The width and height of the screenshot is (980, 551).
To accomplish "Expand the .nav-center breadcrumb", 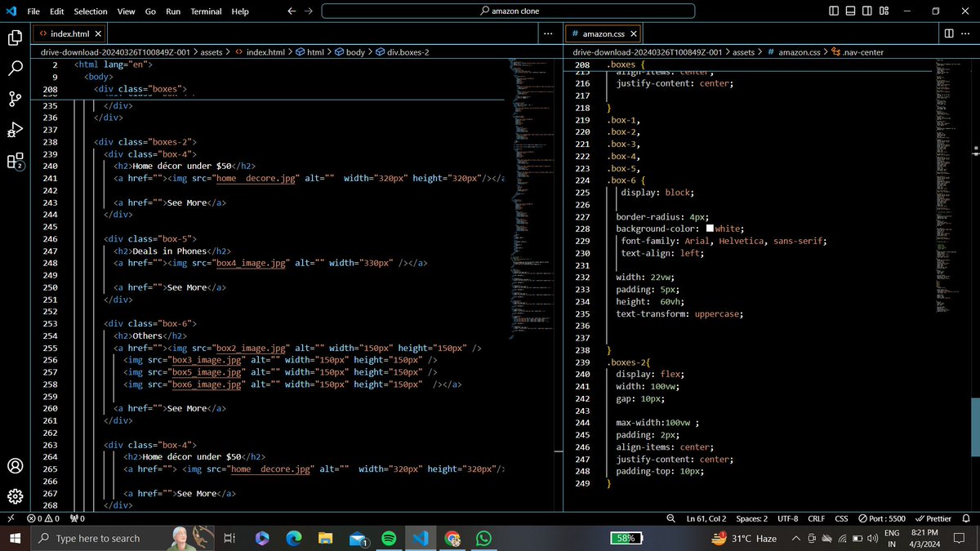I will 857,51.
